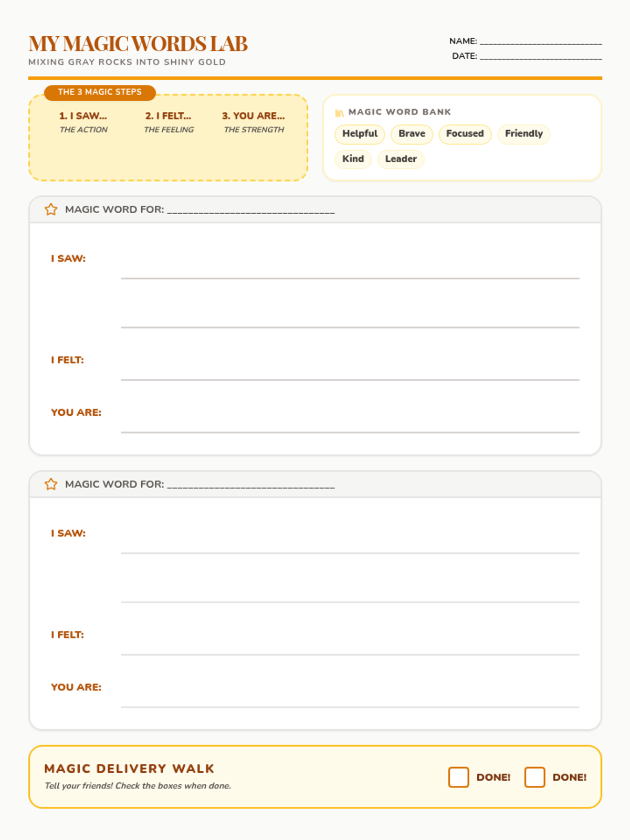This screenshot has height=840, width=630.
Task: Choose the Leader word chip
Action: click(401, 159)
